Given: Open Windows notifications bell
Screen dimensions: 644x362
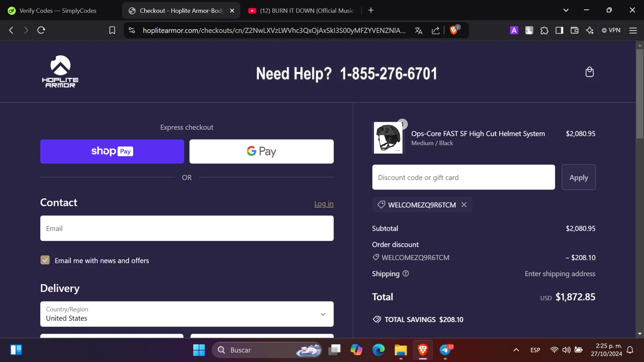Looking at the screenshot, I should point(630,350).
